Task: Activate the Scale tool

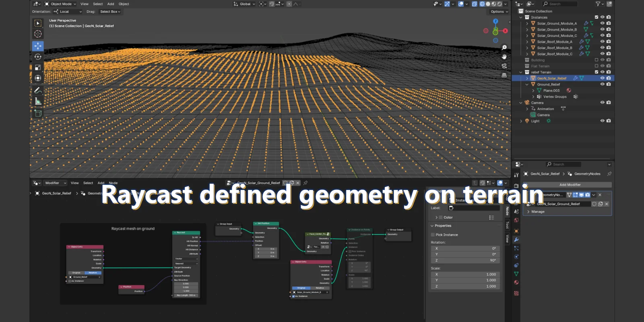Action: click(38, 68)
